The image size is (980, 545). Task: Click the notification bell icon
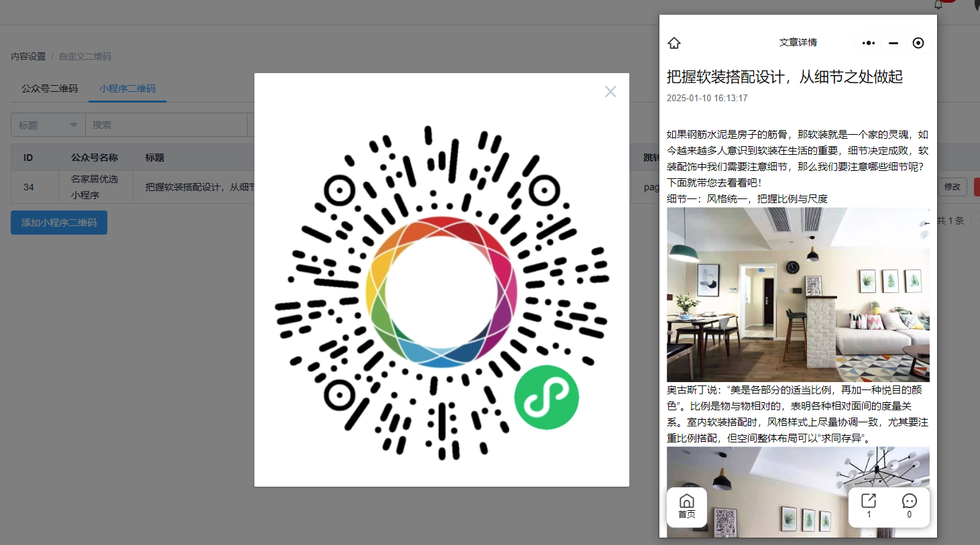coord(938,4)
